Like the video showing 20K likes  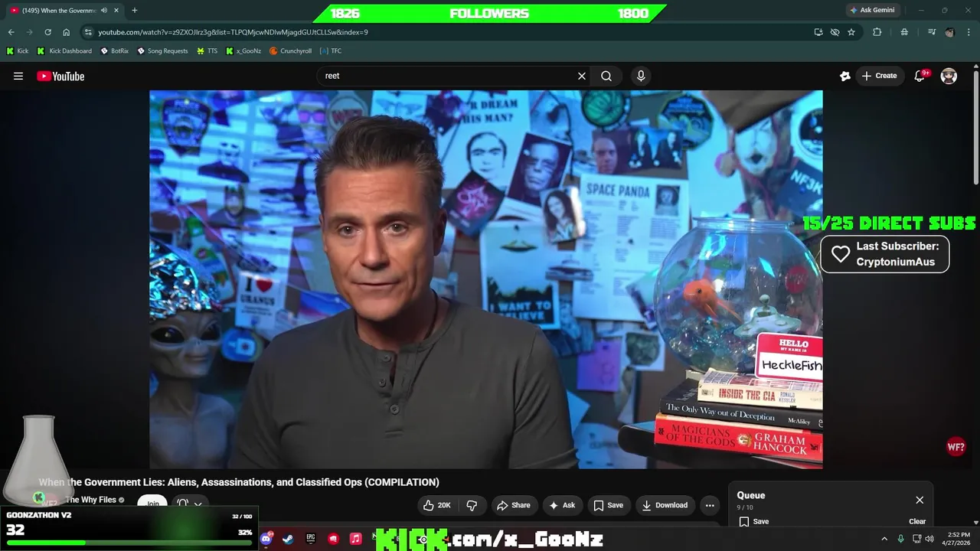point(436,505)
